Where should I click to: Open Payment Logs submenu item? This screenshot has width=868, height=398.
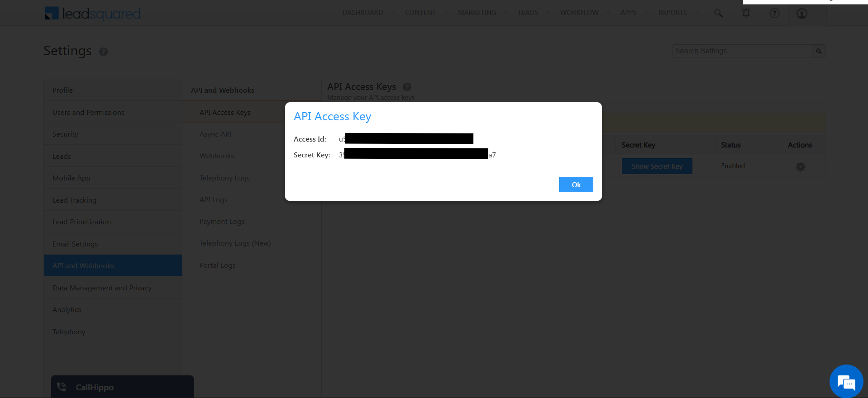point(222,221)
